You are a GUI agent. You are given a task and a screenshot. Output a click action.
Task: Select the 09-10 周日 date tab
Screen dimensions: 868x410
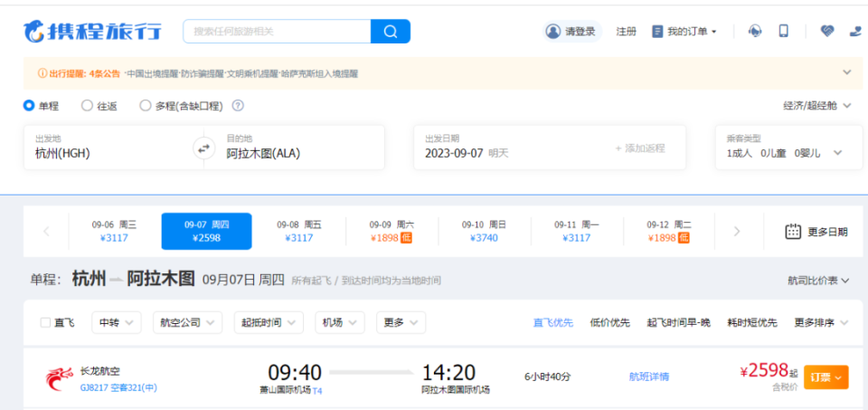pos(485,232)
